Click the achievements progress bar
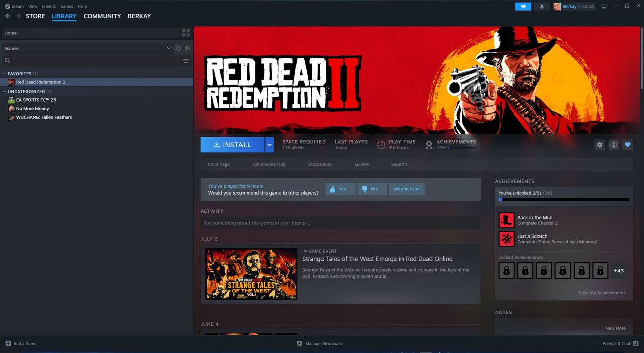 [564, 200]
